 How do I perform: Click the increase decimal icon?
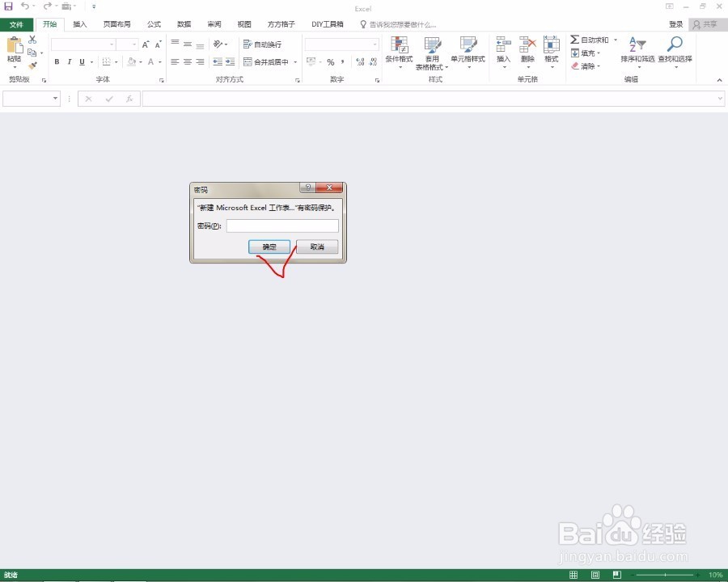[360, 61]
